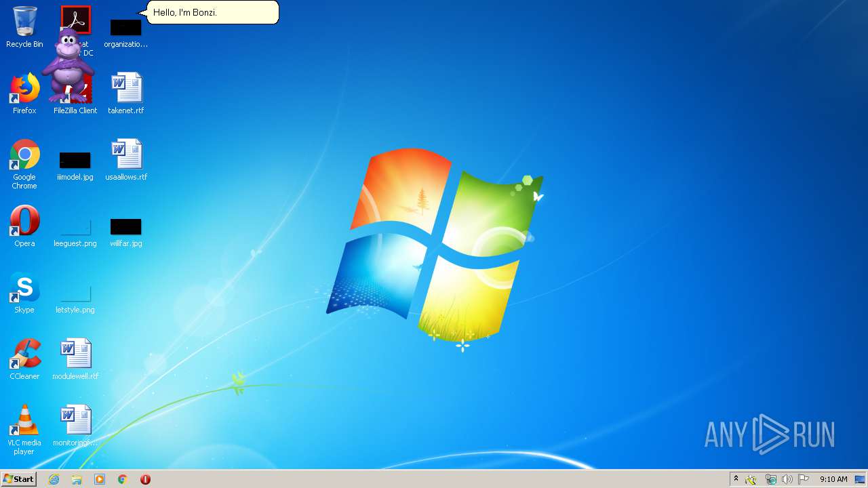Select the monitoringk... document on the desktop
868x488 pixels.
tap(75, 426)
